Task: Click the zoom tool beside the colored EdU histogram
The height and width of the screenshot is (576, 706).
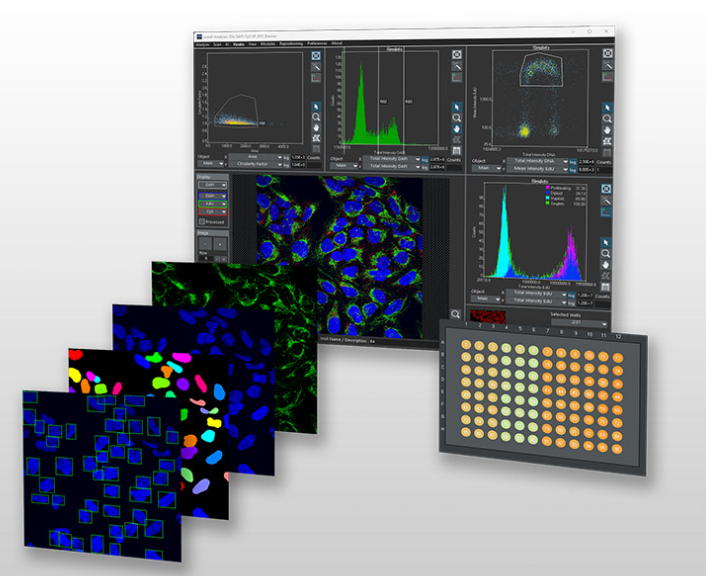Action: pyautogui.click(x=608, y=255)
